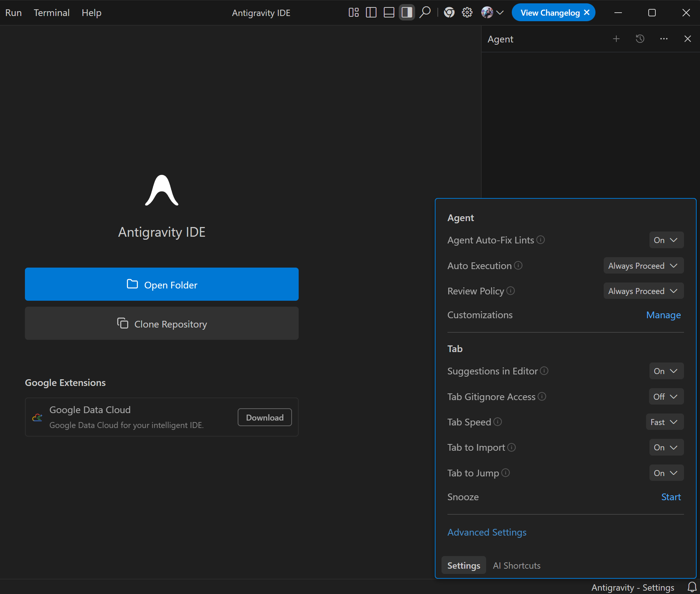Click info icon next to Tab Speed
The height and width of the screenshot is (594, 700).
pos(498,422)
